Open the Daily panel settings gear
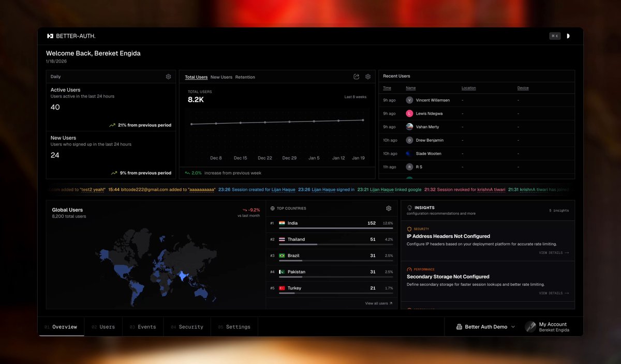The image size is (621, 364). (x=168, y=77)
